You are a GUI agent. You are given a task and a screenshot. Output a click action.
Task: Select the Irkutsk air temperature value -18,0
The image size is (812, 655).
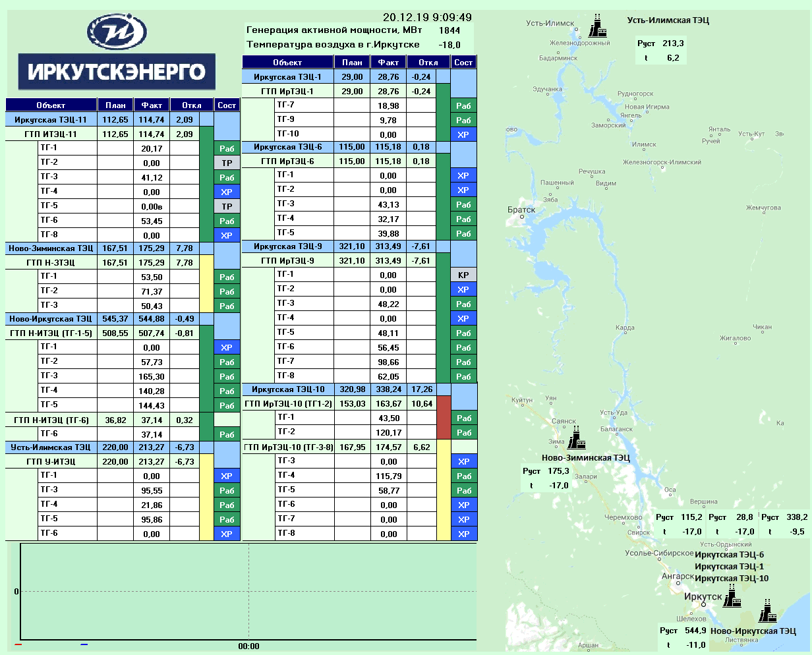pos(449,45)
